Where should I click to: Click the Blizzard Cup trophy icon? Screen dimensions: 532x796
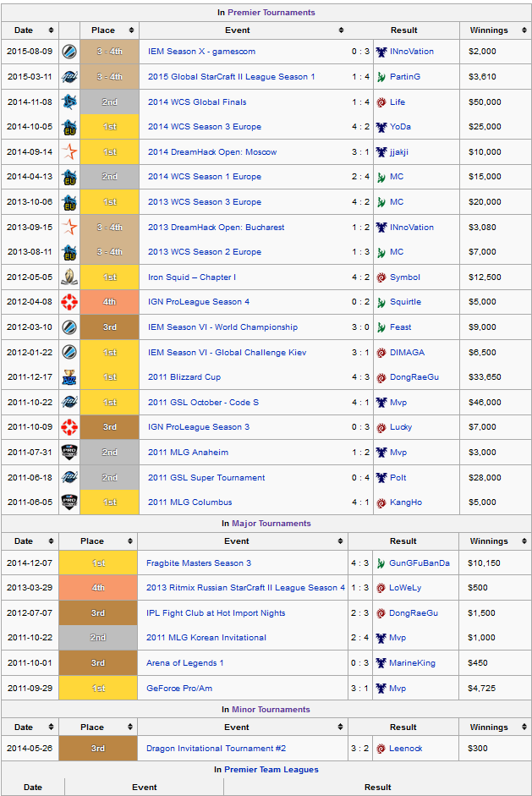[x=69, y=377]
